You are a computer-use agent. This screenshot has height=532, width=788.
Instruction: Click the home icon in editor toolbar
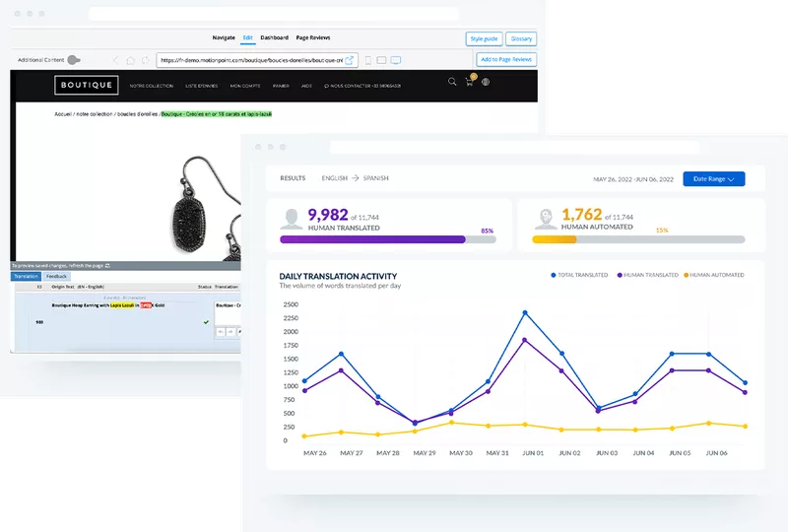pos(131,60)
